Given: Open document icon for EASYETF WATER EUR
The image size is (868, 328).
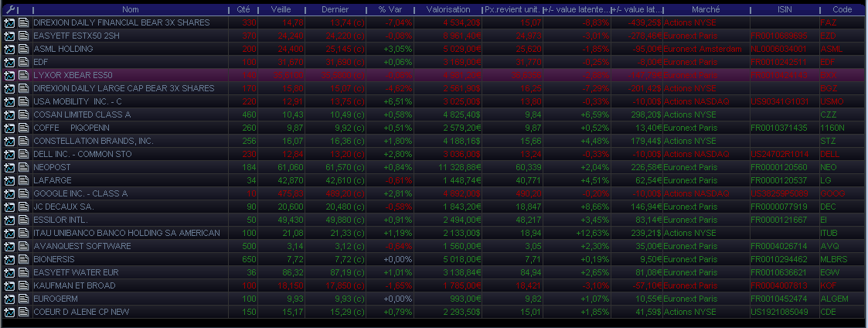Looking at the screenshot, I should (x=23, y=272).
